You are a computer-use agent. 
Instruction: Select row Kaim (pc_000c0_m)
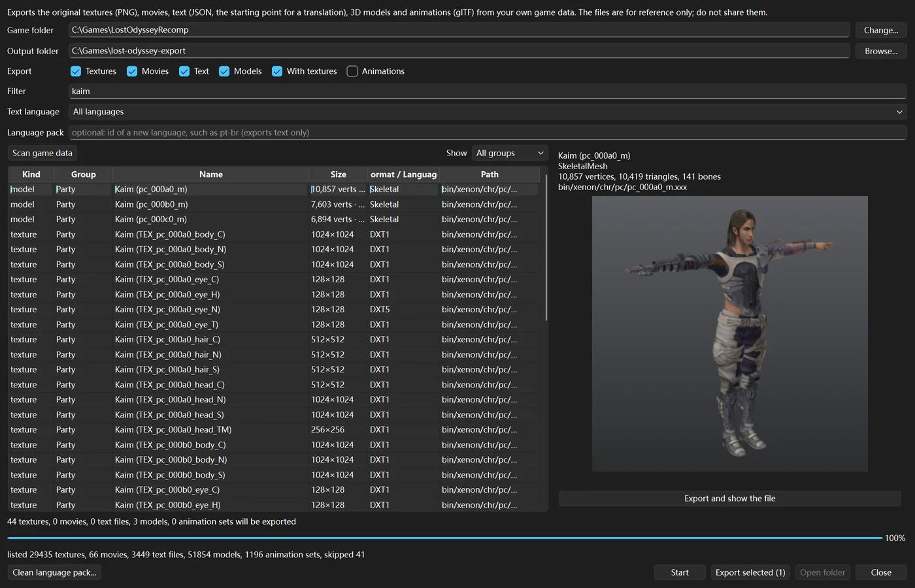coord(274,220)
